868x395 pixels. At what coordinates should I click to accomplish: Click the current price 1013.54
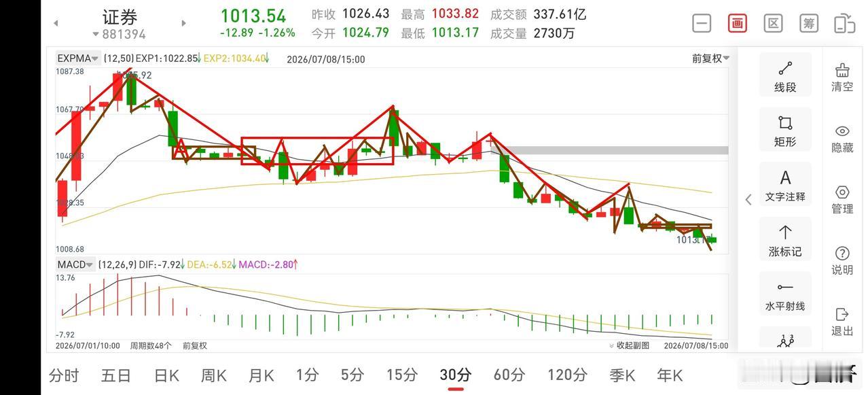pos(253,16)
